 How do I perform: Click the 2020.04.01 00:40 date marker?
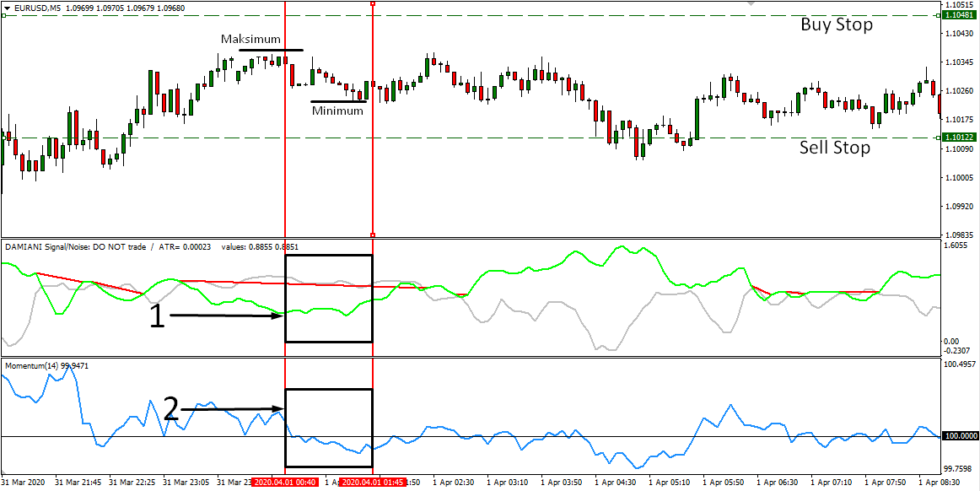285,483
